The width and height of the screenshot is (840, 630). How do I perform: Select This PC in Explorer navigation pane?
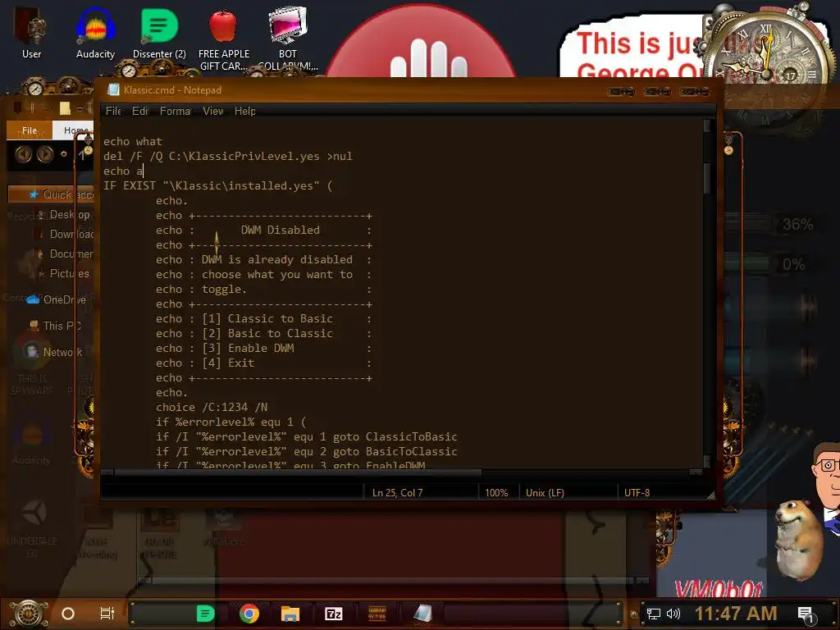55,326
